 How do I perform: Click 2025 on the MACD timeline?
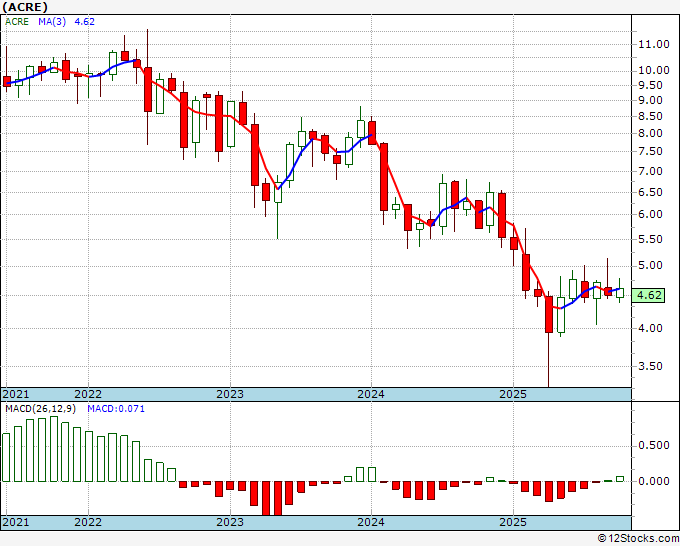coord(513,522)
